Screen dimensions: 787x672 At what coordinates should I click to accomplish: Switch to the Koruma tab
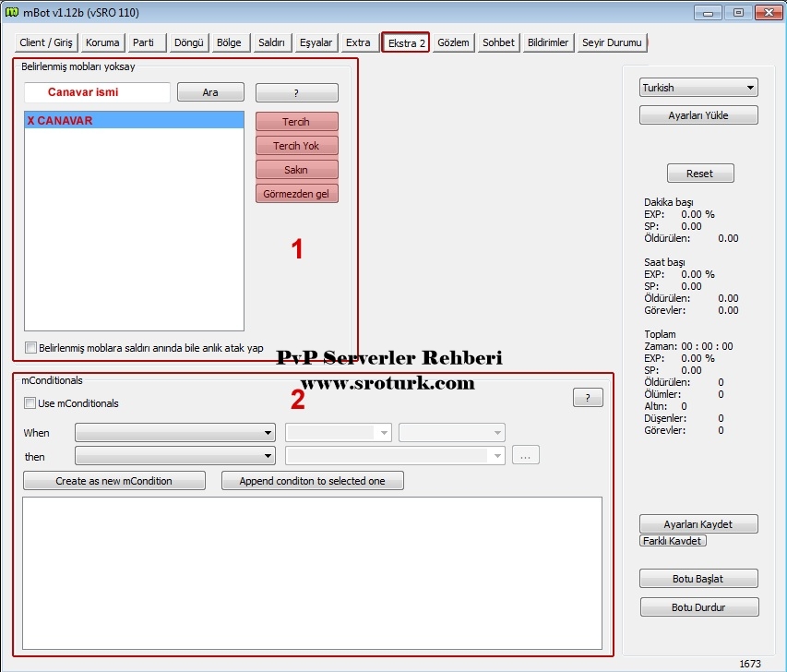tap(102, 42)
